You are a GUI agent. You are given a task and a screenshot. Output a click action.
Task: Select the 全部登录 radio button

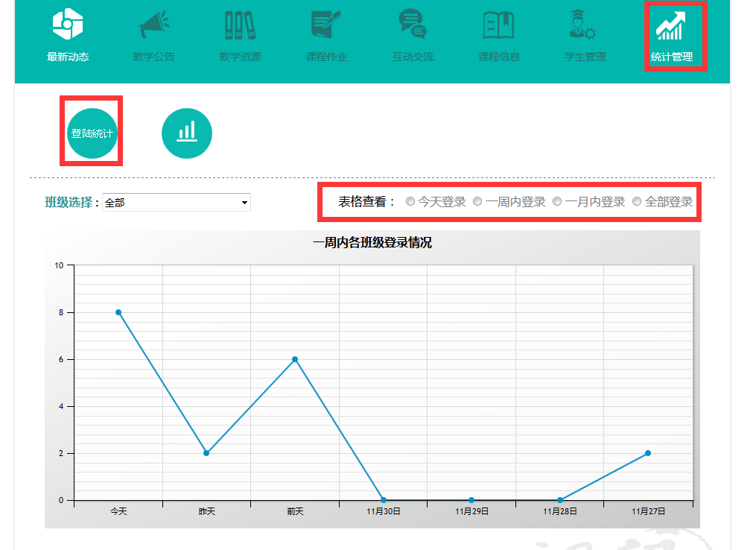point(637,202)
